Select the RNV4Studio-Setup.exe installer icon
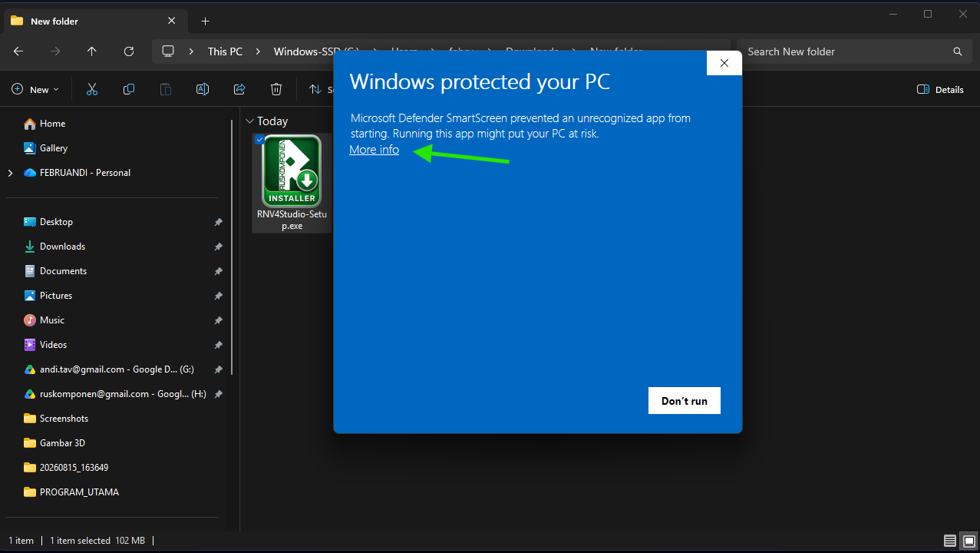The height and width of the screenshot is (553, 980). (x=292, y=171)
